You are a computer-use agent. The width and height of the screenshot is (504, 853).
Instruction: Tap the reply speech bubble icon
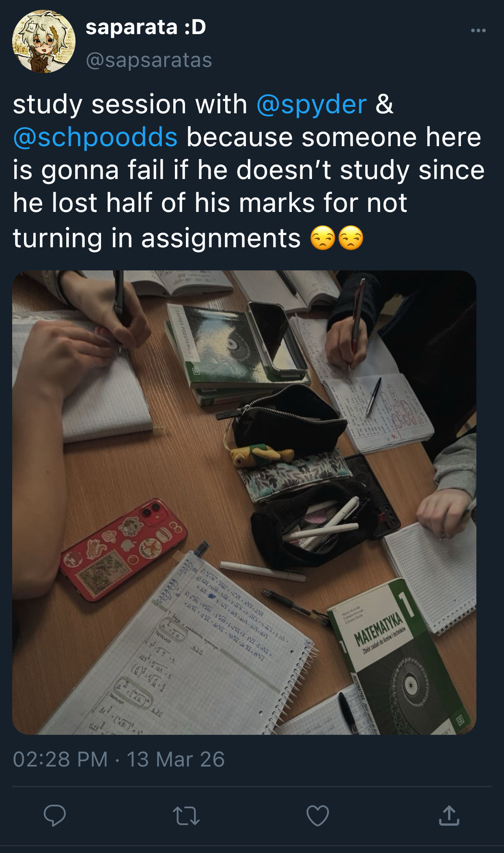click(x=55, y=815)
